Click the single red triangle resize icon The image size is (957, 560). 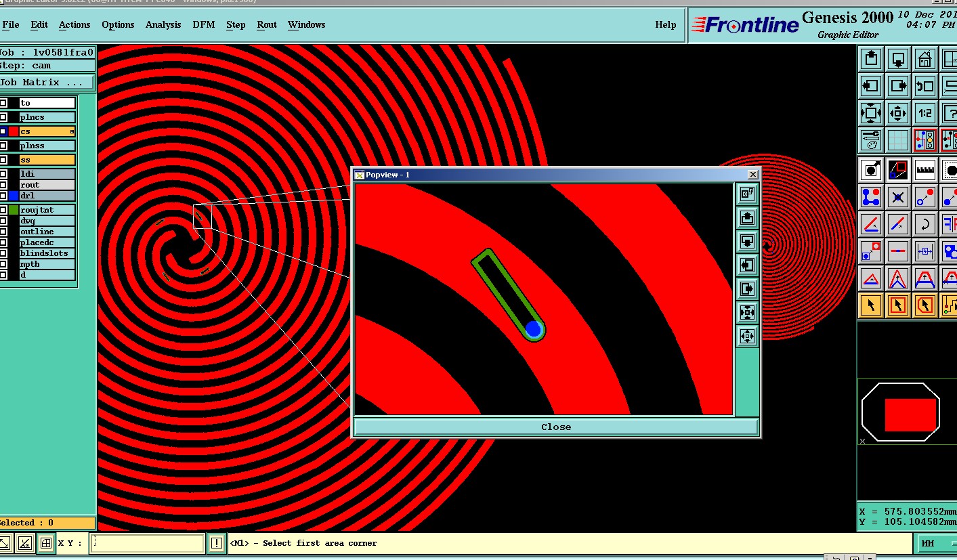click(871, 278)
